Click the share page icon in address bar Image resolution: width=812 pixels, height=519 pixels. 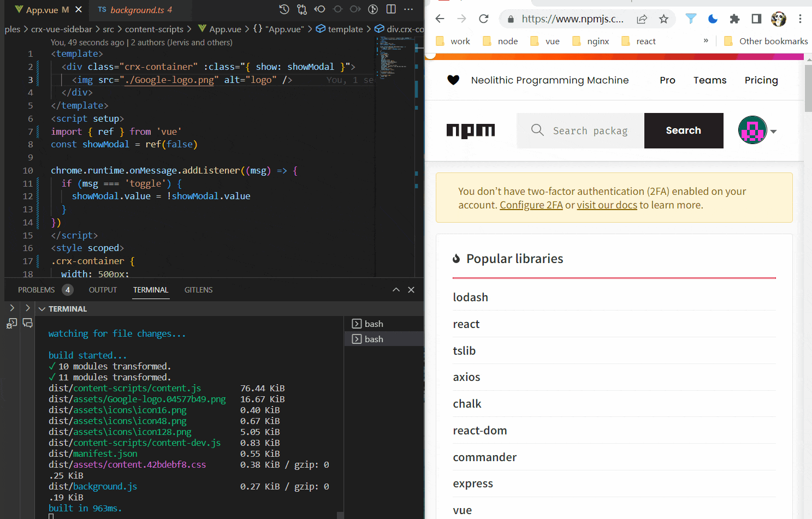(642, 19)
